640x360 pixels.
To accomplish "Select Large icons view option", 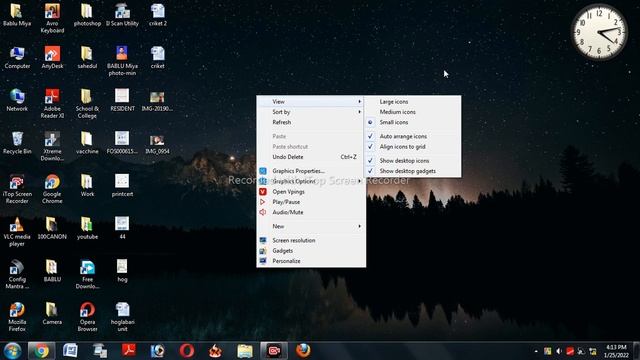I will (x=413, y=102).
